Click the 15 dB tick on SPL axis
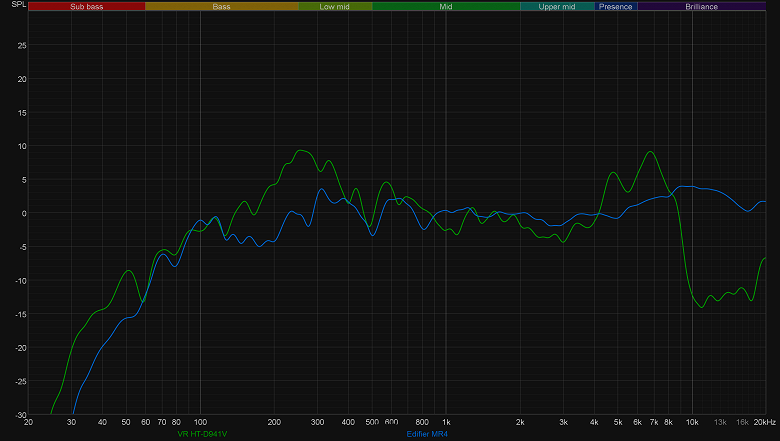 tap(22, 112)
